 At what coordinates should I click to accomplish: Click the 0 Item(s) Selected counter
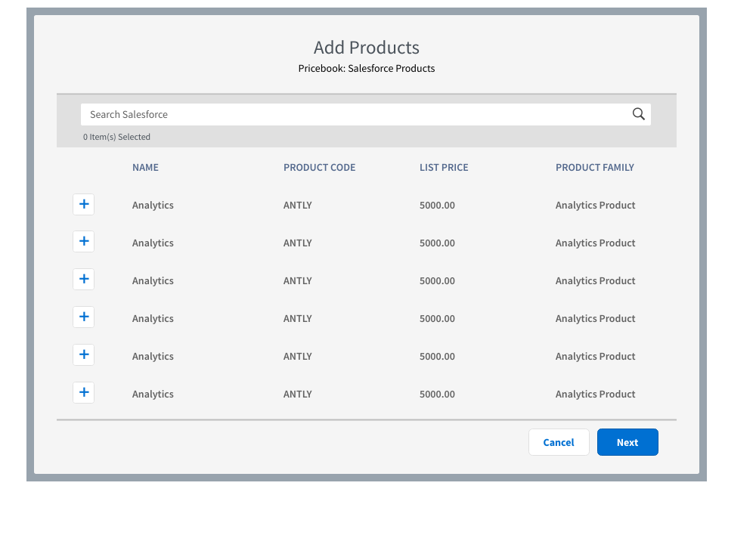pyautogui.click(x=116, y=137)
